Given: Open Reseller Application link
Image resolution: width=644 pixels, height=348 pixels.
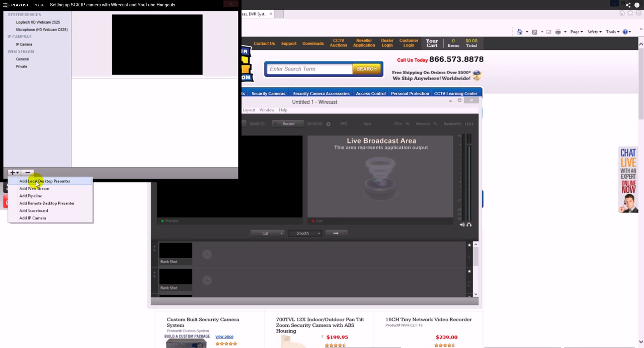Looking at the screenshot, I should (x=364, y=43).
